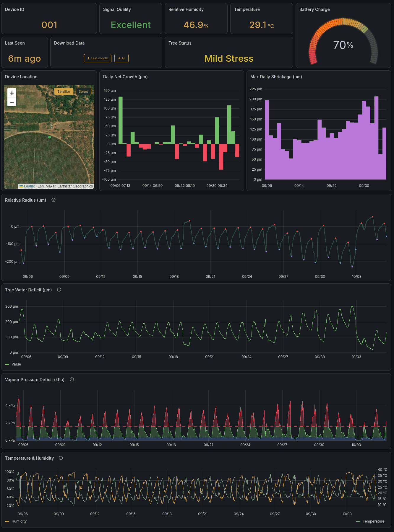Click the map zoom in plus button
Image resolution: width=394 pixels, height=532 pixels.
pyautogui.click(x=12, y=93)
